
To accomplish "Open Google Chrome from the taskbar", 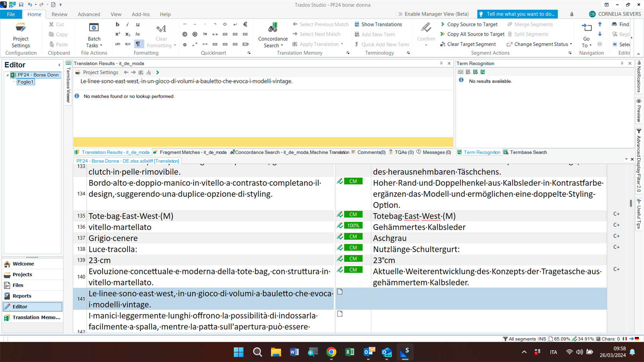I will [x=331, y=352].
